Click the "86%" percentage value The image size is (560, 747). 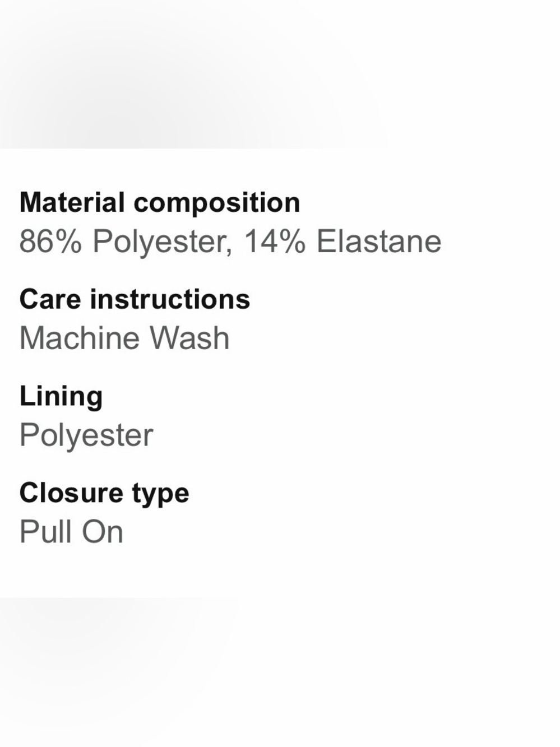pyautogui.click(x=50, y=242)
